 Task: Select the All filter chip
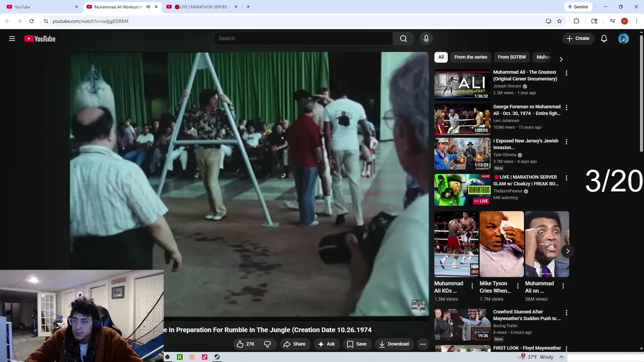(441, 57)
